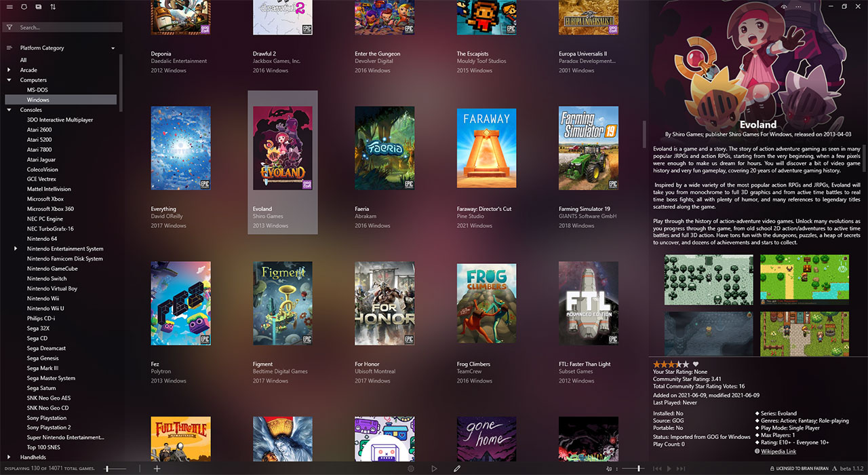The height and width of the screenshot is (475, 868).
Task: Set the fifth rating star for Evoland
Action: (x=686, y=364)
